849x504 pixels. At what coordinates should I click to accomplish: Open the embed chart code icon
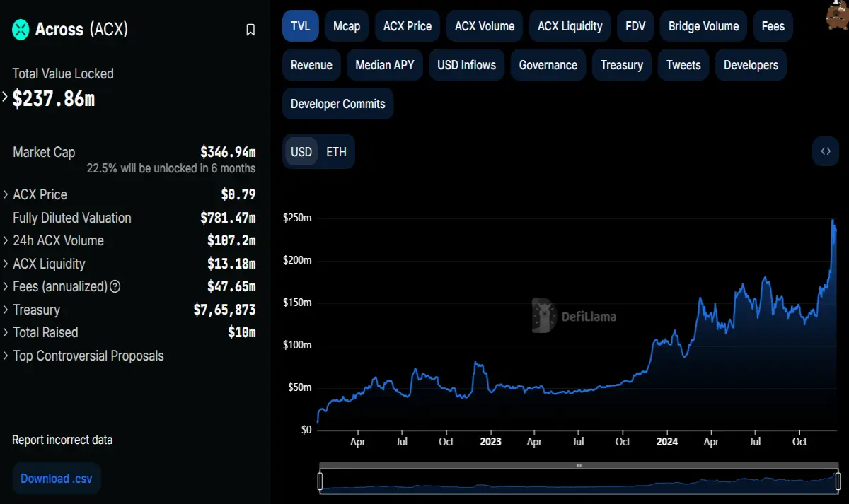(x=826, y=151)
